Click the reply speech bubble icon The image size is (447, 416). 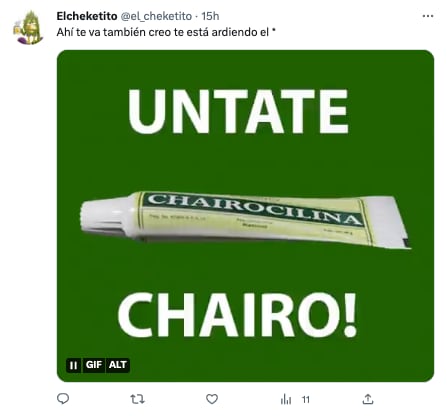[63, 399]
